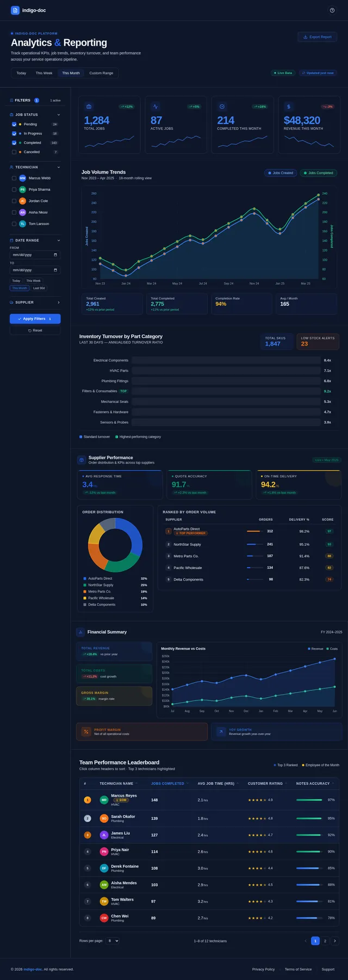Click Derek Fontaine DF avatar in leaderboard
The height and width of the screenshot is (980, 348).
pyautogui.click(x=104, y=868)
